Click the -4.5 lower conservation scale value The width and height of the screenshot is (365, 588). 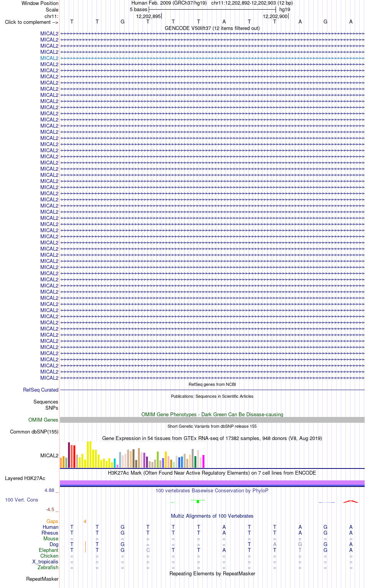pos(50,509)
